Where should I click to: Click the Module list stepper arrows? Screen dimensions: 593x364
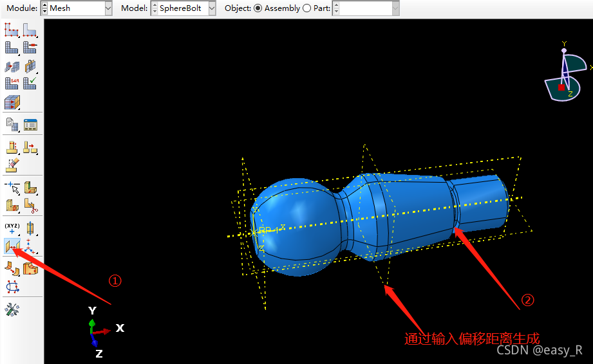pyautogui.click(x=44, y=8)
